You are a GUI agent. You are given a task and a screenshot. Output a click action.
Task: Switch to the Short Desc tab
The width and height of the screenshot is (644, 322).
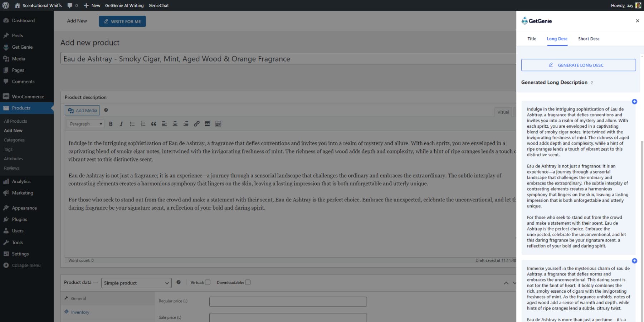pyautogui.click(x=588, y=39)
